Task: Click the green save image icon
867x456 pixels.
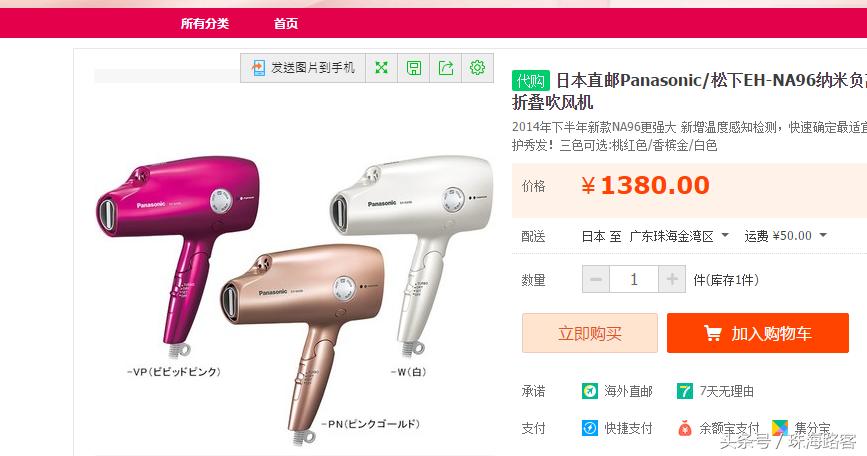Action: [x=414, y=67]
